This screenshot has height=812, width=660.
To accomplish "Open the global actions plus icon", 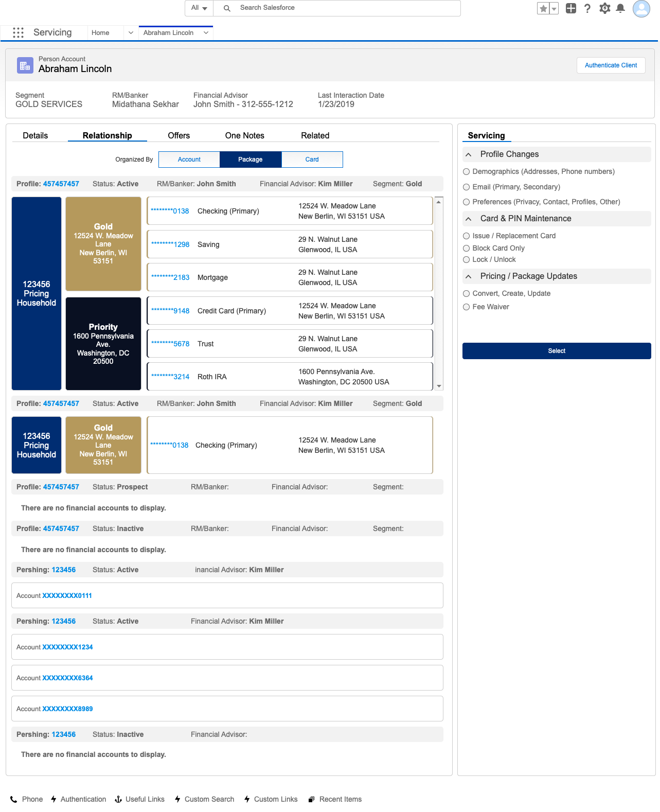I will point(570,8).
